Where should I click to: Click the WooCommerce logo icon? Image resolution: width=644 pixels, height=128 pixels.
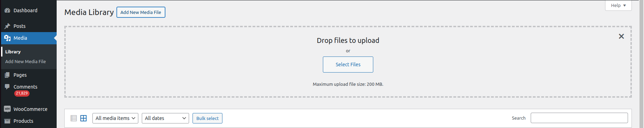point(7,109)
